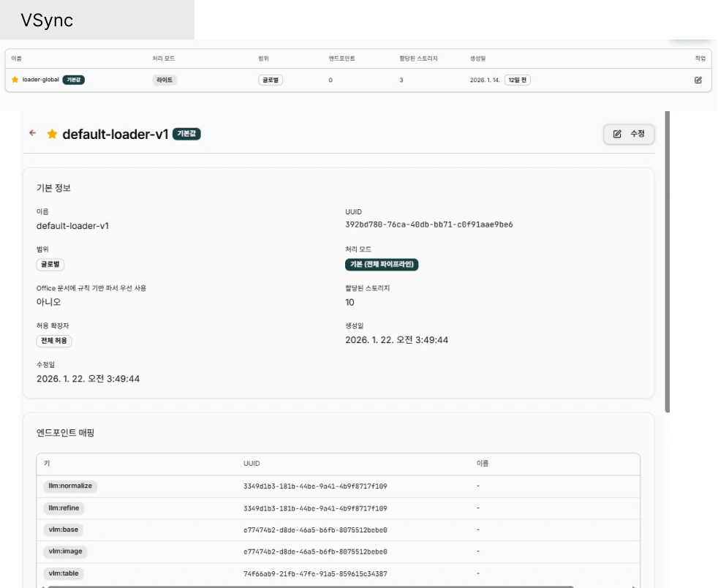718x588 pixels.
Task: Click the 글로벌 scope badge in basic info
Action: click(50, 264)
